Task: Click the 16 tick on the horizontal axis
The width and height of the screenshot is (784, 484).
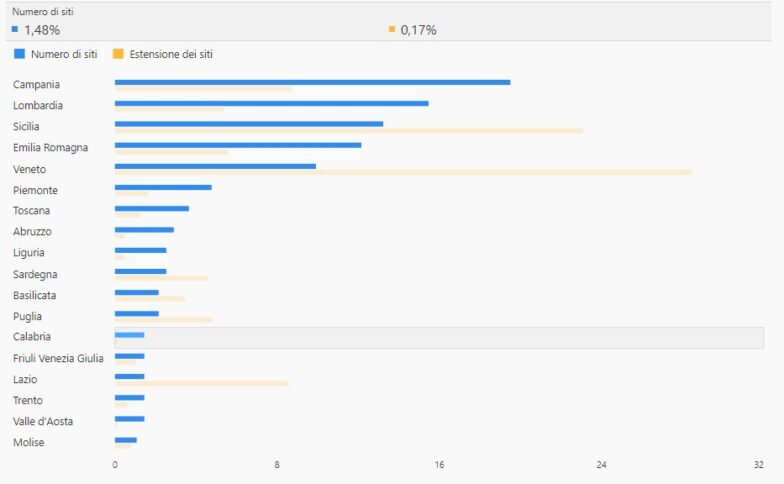Action: pyautogui.click(x=439, y=465)
